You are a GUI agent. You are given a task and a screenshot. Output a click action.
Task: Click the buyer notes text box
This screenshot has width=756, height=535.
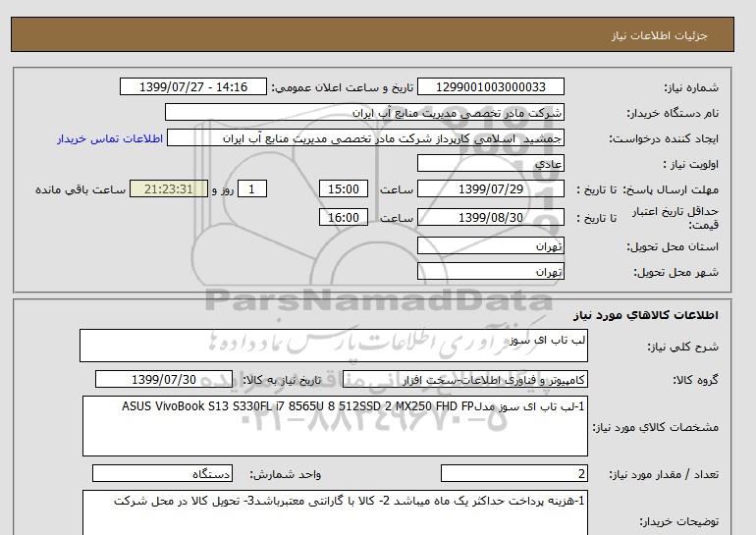pyautogui.click(x=335, y=512)
